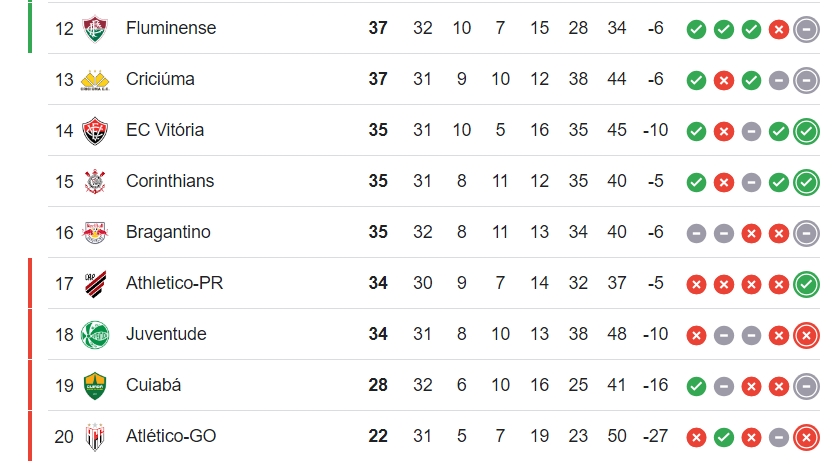Click Juventude's most recent loss icon

pyautogui.click(x=806, y=335)
